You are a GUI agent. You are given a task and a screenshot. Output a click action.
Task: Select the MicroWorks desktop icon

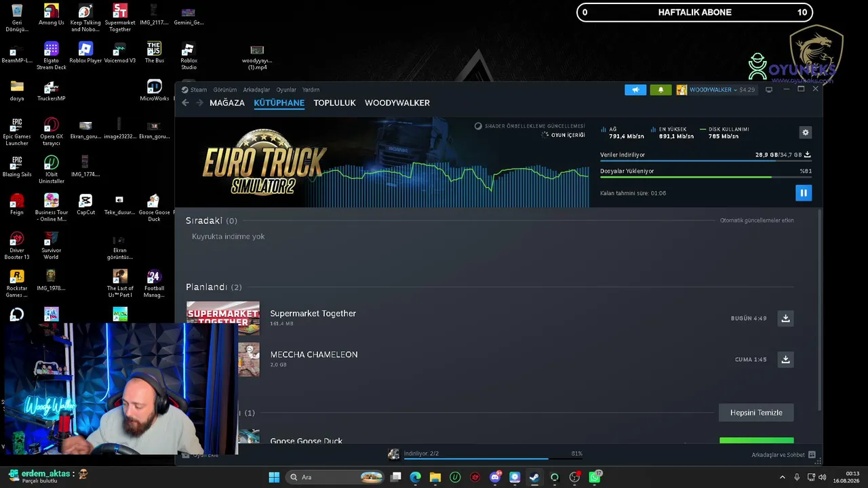155,91
